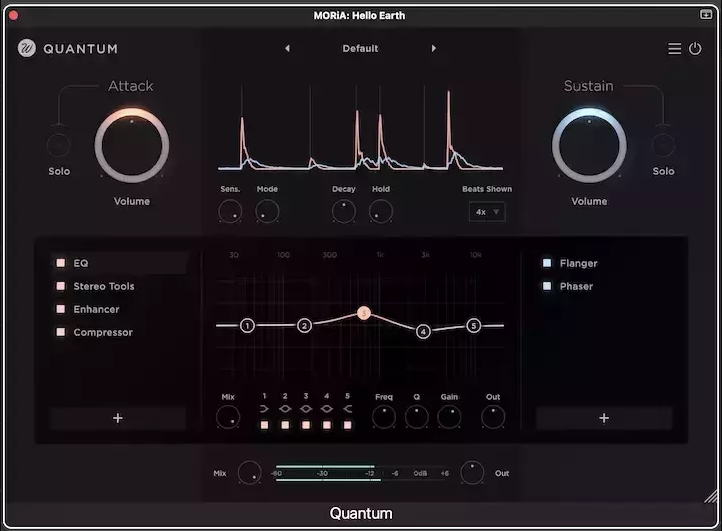This screenshot has width=722, height=531.
Task: Toggle Compressor module enable square
Action: click(60, 332)
